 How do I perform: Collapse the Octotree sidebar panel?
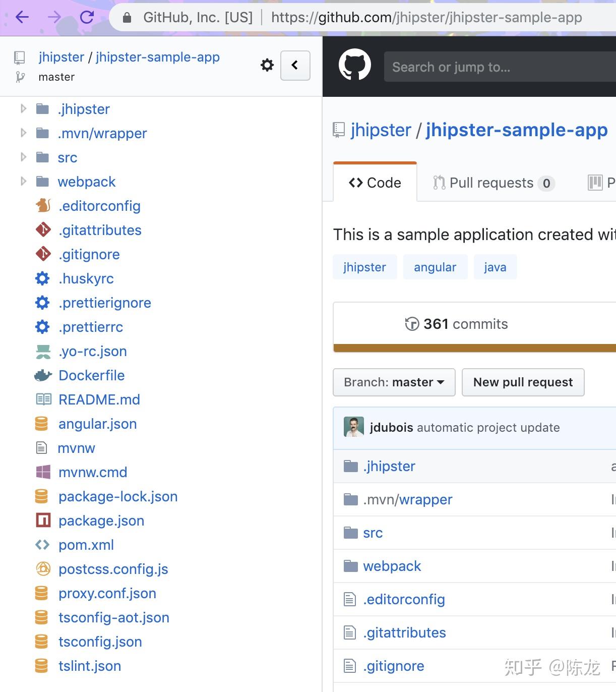[x=295, y=65]
